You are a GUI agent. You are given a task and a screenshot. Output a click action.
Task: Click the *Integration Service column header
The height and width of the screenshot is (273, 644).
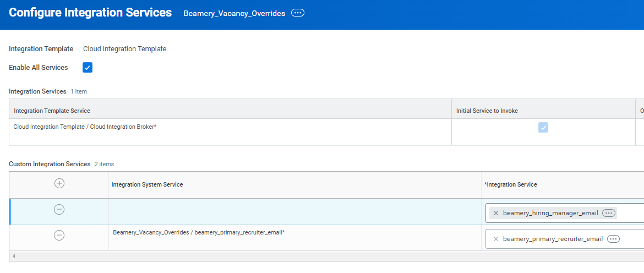(x=563, y=185)
